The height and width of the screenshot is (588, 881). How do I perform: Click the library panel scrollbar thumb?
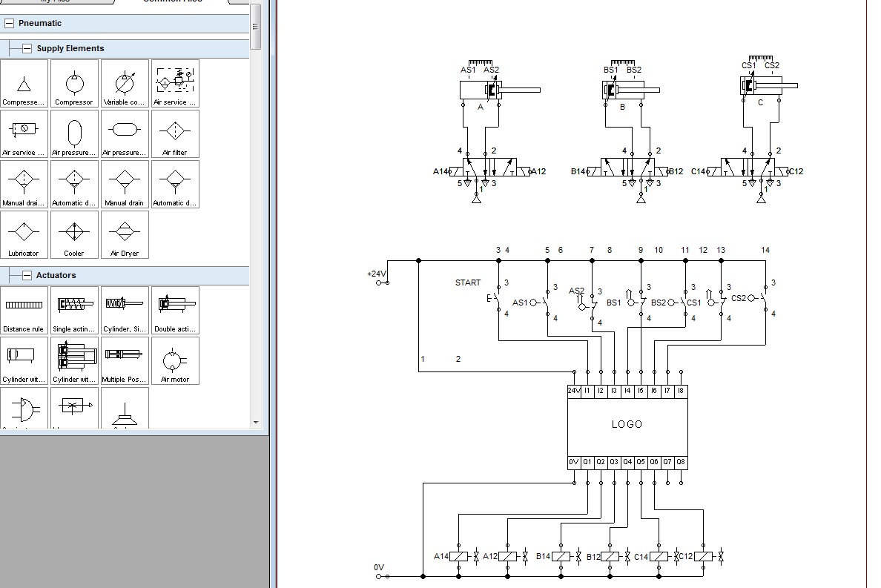(256, 27)
